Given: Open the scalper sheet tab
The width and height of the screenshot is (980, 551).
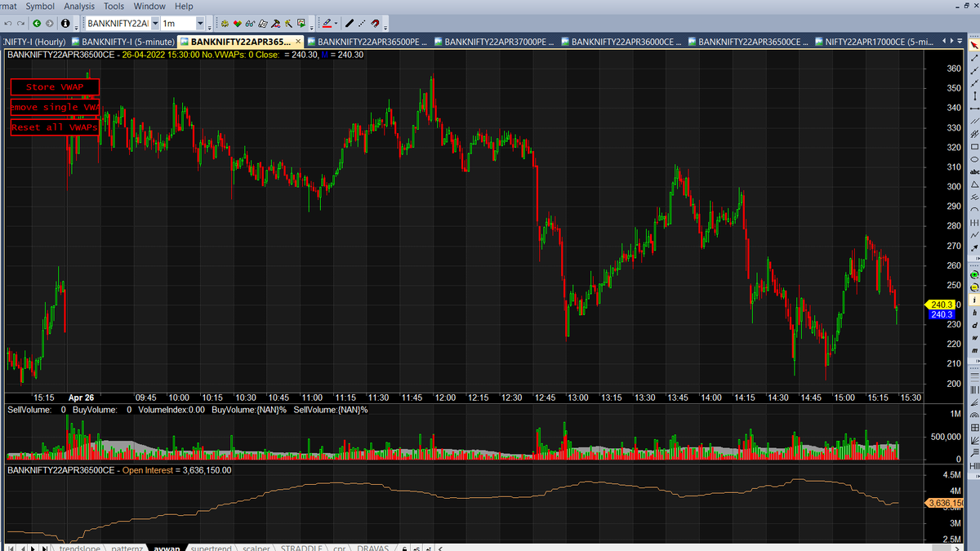Looking at the screenshot, I should [256, 547].
